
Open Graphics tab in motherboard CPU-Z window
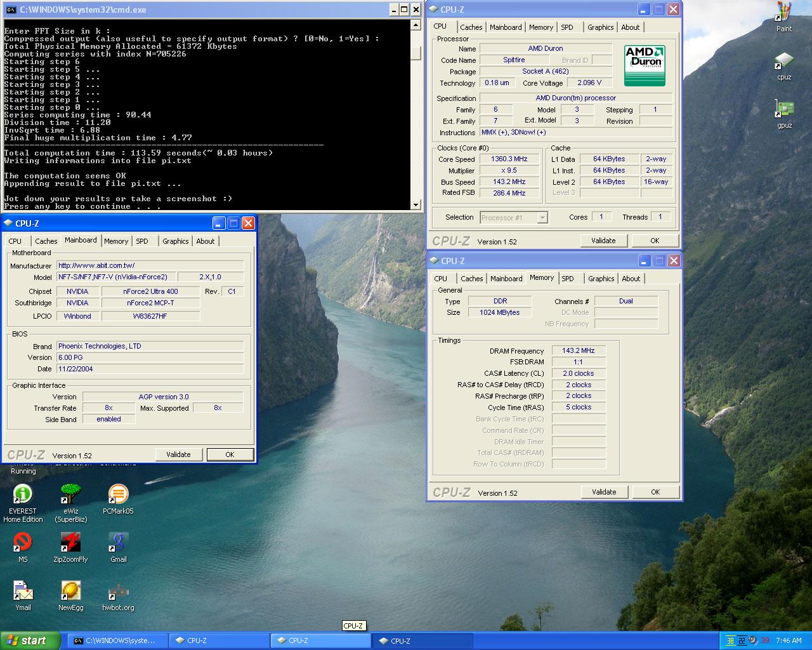[x=175, y=241]
